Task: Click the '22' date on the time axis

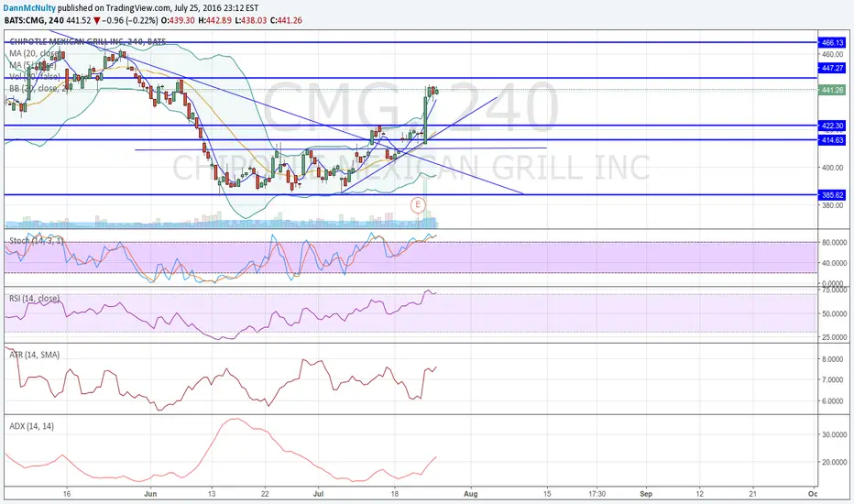Action: click(x=265, y=494)
